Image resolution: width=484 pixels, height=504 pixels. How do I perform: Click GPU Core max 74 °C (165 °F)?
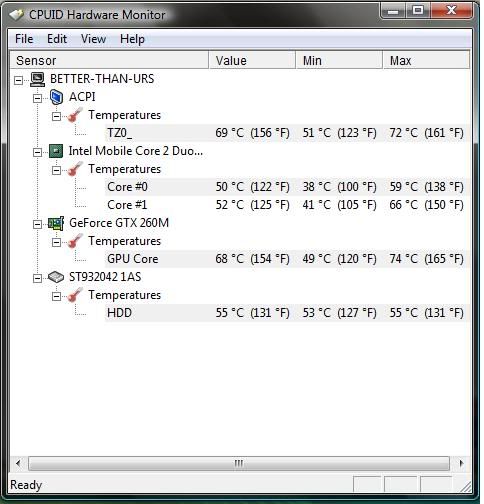click(x=427, y=259)
